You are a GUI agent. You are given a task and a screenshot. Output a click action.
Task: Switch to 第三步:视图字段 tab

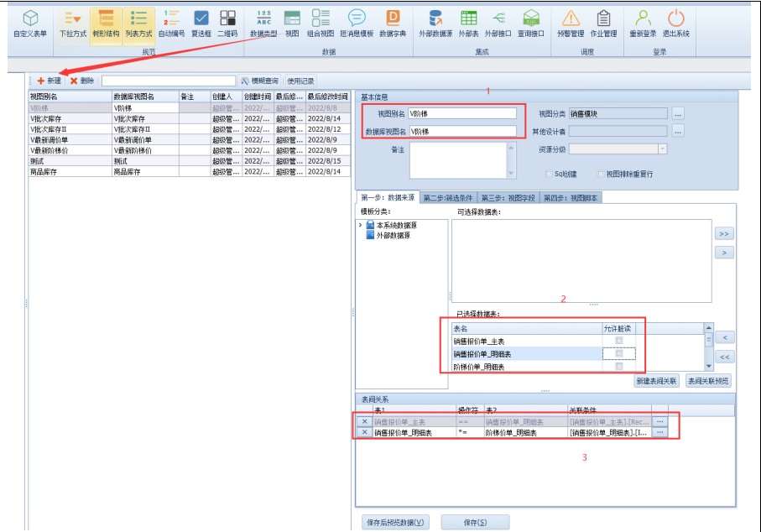(508, 198)
